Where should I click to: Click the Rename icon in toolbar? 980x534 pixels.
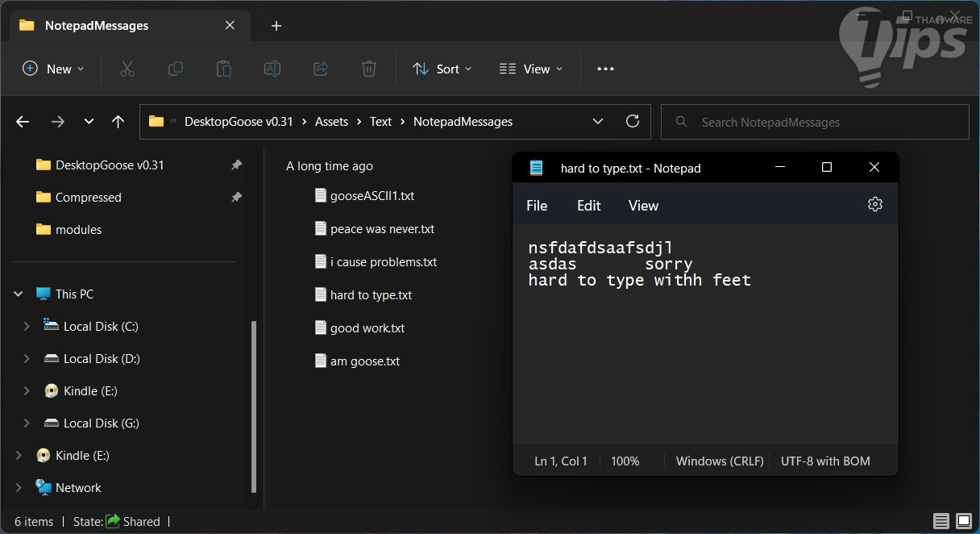(272, 69)
